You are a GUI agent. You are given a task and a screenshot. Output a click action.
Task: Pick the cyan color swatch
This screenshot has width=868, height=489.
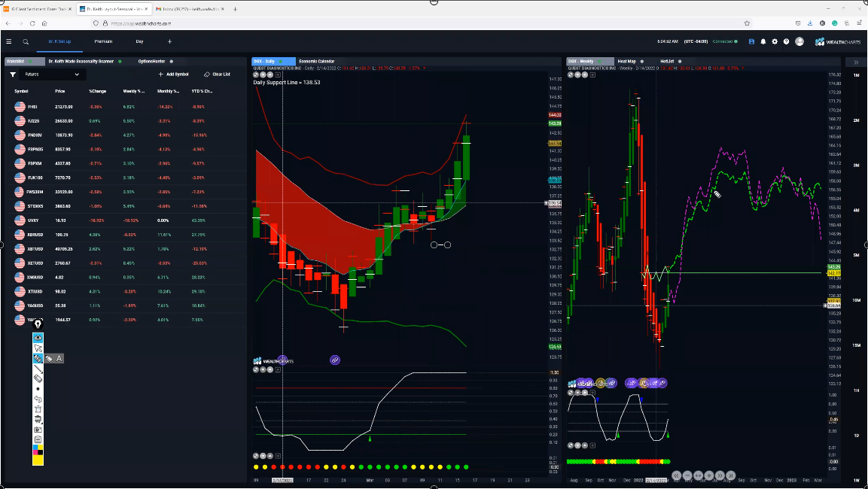coord(35,448)
